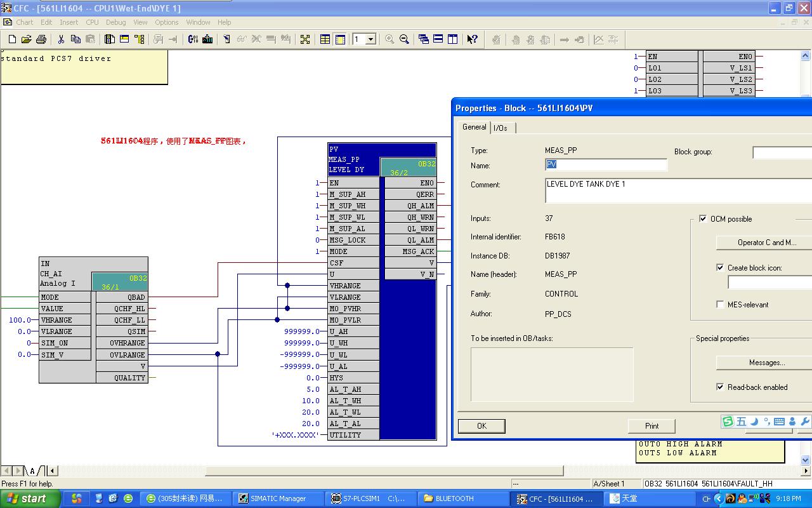The height and width of the screenshot is (508, 812).
Task: Click the Messages... button
Action: [x=766, y=363]
